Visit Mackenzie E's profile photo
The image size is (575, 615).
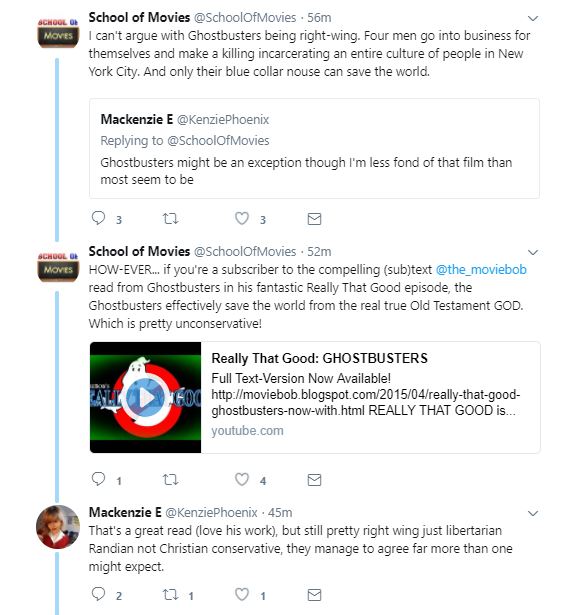(x=58, y=527)
